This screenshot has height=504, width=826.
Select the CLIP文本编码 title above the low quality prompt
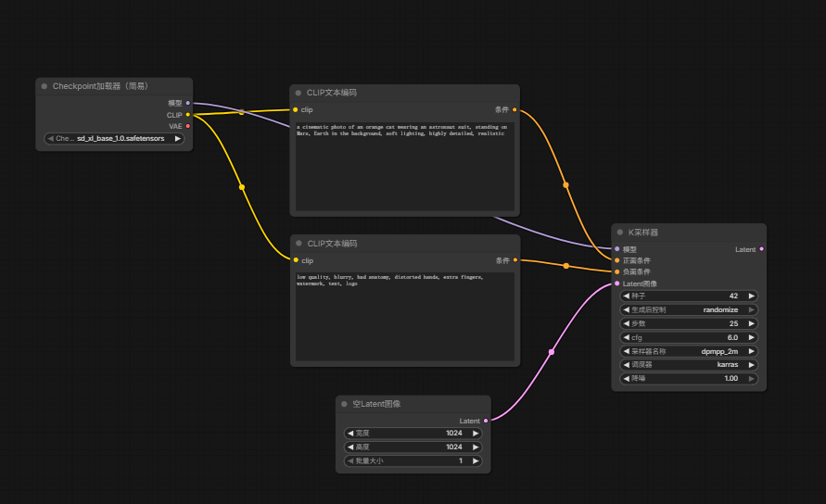coord(332,244)
